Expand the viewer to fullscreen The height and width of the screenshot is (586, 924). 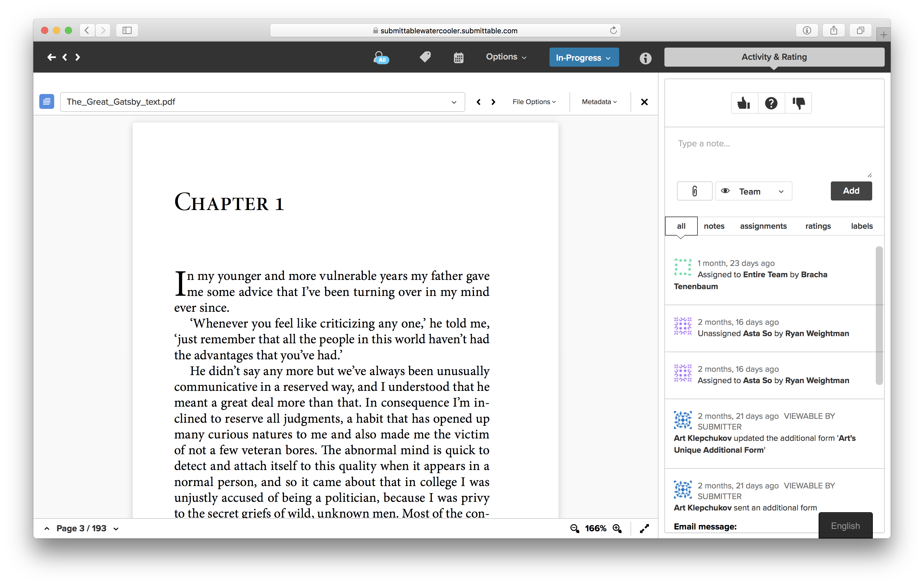[x=644, y=529]
